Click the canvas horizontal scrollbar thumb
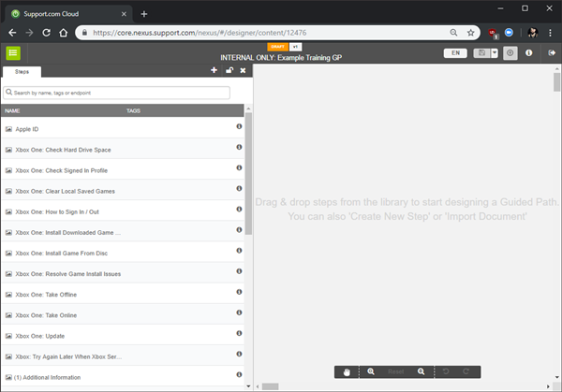Viewport: 562px width, 392px height. coord(271,386)
